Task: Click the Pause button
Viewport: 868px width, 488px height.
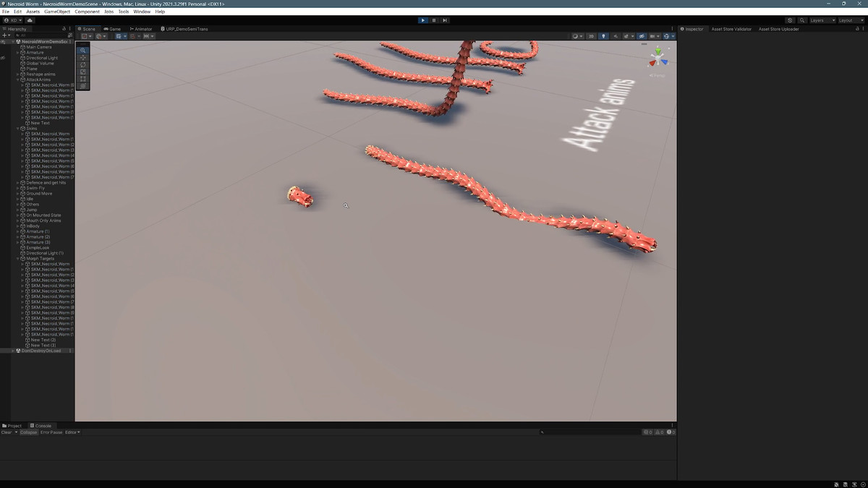Action: (x=434, y=20)
